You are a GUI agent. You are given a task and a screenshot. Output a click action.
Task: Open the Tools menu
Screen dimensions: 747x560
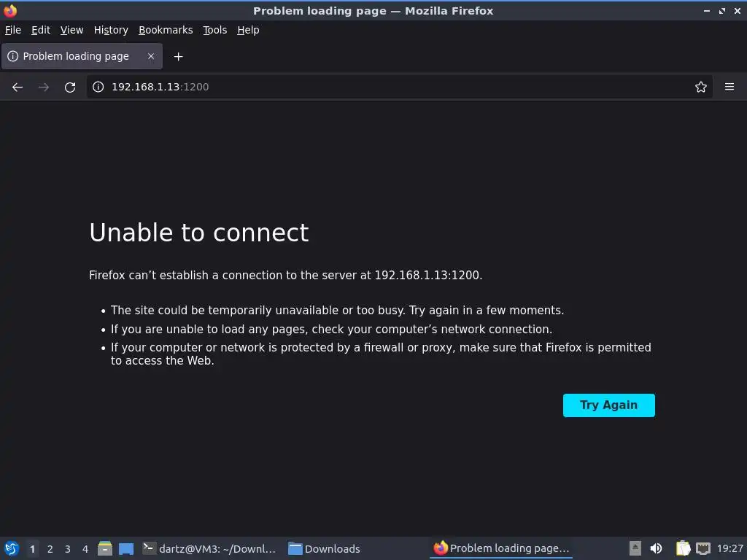[215, 30]
